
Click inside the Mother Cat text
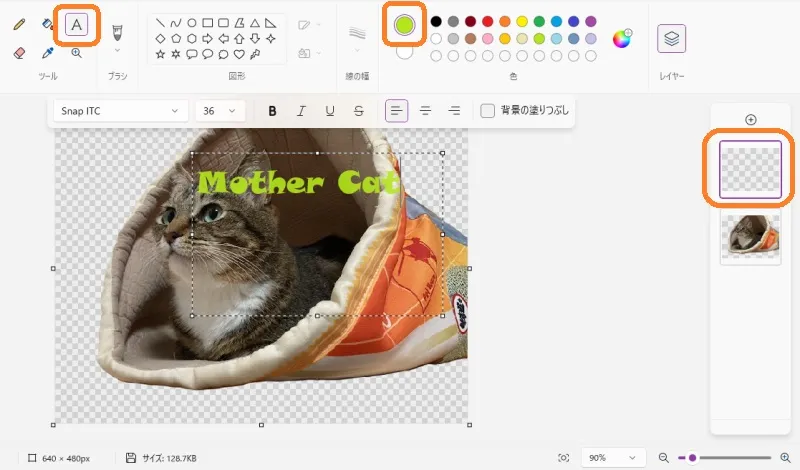tap(298, 183)
